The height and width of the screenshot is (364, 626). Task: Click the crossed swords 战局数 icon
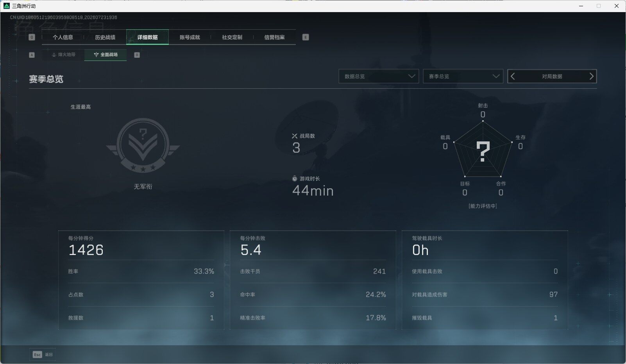pyautogui.click(x=295, y=136)
